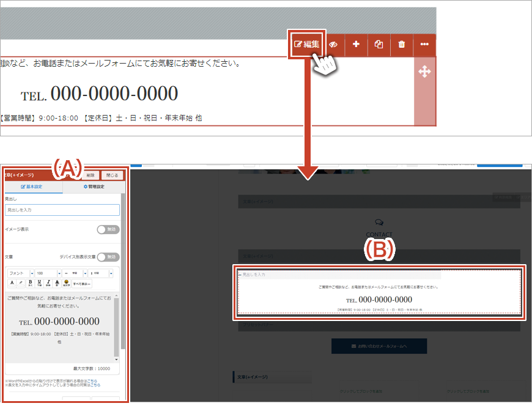
Task: Toggle block visibility with the crossed-eye icon
Action: coord(333,45)
